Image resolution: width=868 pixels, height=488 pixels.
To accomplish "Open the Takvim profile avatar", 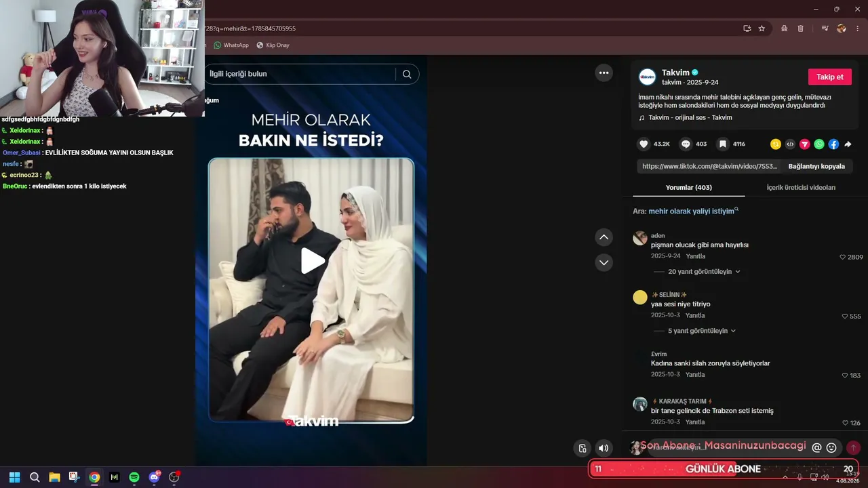I will coord(648,77).
